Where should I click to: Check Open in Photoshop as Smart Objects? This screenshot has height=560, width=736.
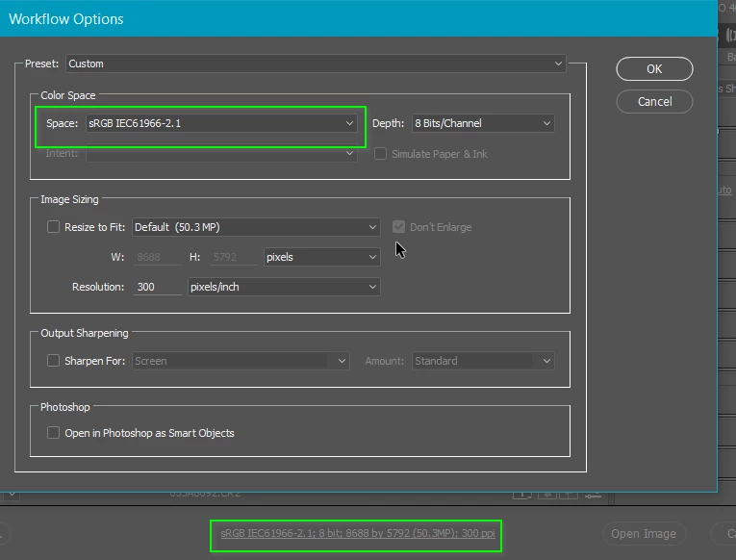pyautogui.click(x=53, y=433)
